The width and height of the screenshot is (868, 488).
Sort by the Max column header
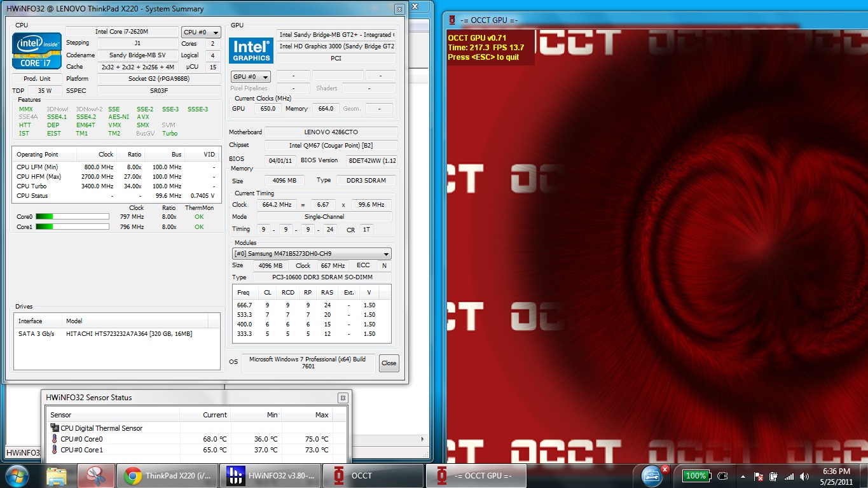tap(307, 415)
